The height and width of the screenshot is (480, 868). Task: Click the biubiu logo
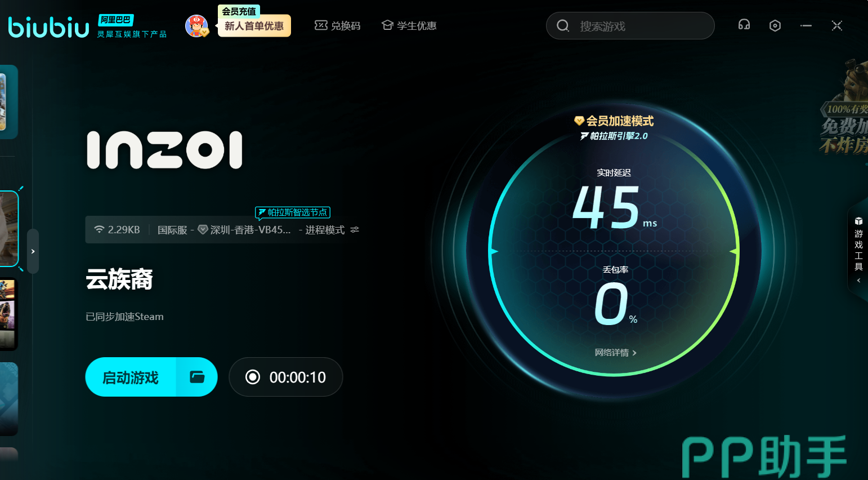pyautogui.click(x=49, y=26)
